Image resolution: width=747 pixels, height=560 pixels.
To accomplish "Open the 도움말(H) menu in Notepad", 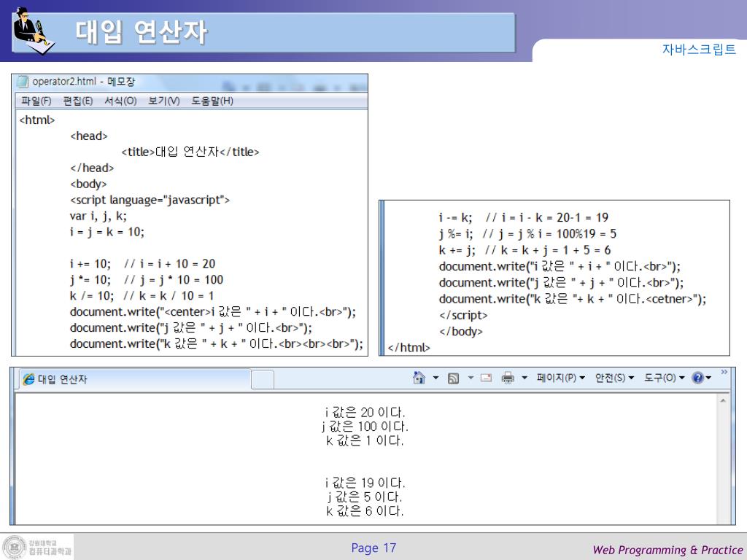I will point(212,101).
